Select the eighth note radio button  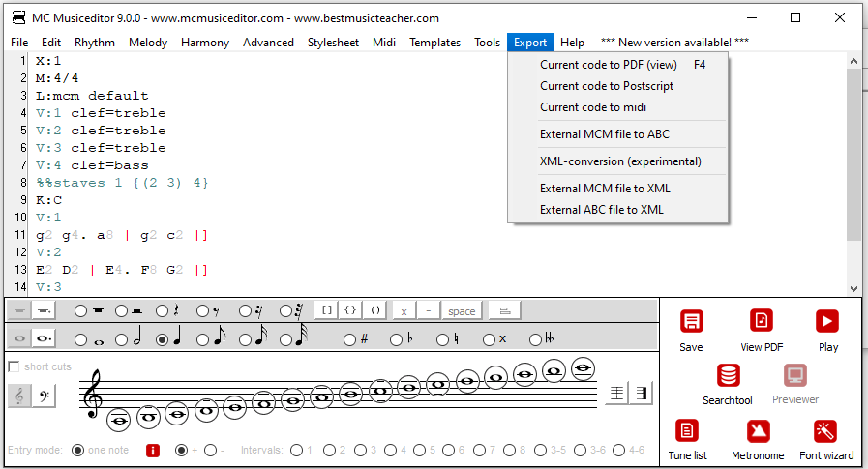click(x=202, y=339)
